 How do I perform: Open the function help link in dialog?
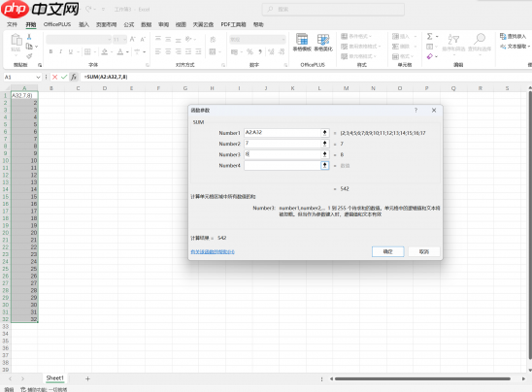click(213, 251)
